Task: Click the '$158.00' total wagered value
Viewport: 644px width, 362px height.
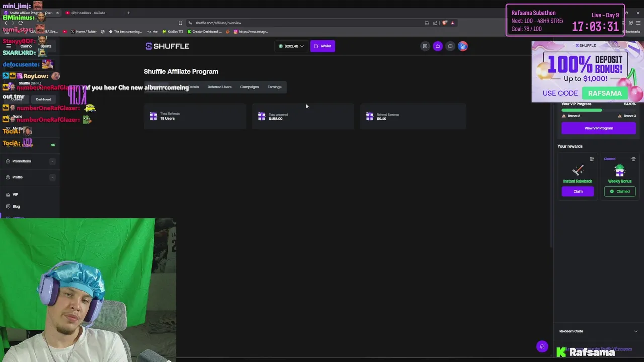Action: click(276, 119)
